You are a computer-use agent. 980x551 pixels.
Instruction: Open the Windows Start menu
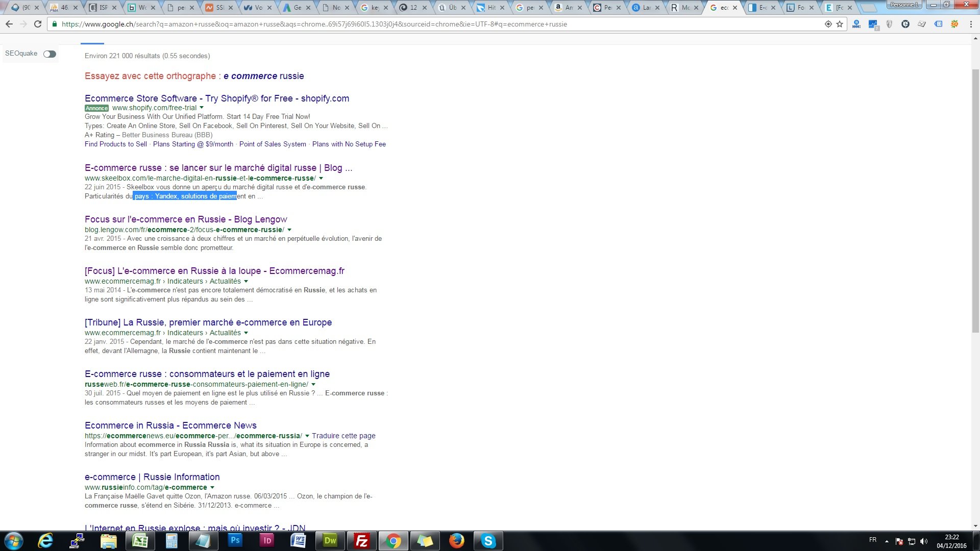[14, 541]
